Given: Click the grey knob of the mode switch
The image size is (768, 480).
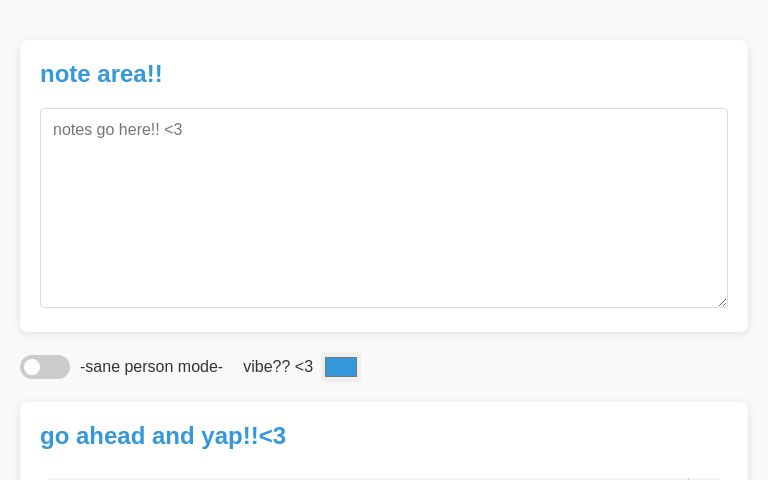Looking at the screenshot, I should 32,367.
